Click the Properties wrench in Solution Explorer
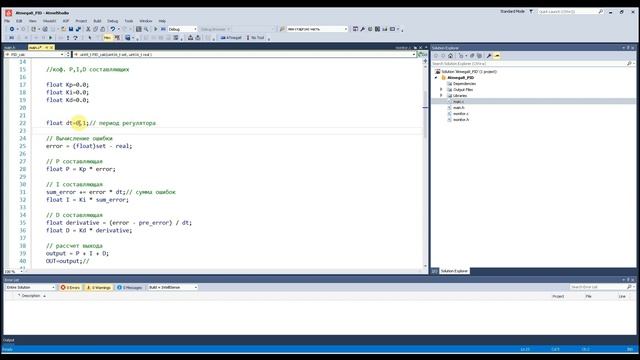This screenshot has width=640, height=360. coord(489,56)
